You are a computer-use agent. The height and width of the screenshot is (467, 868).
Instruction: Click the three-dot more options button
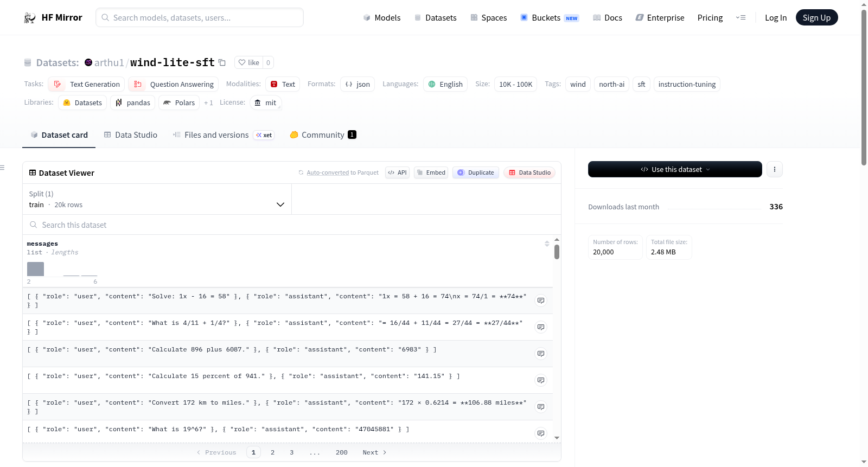coord(775,169)
